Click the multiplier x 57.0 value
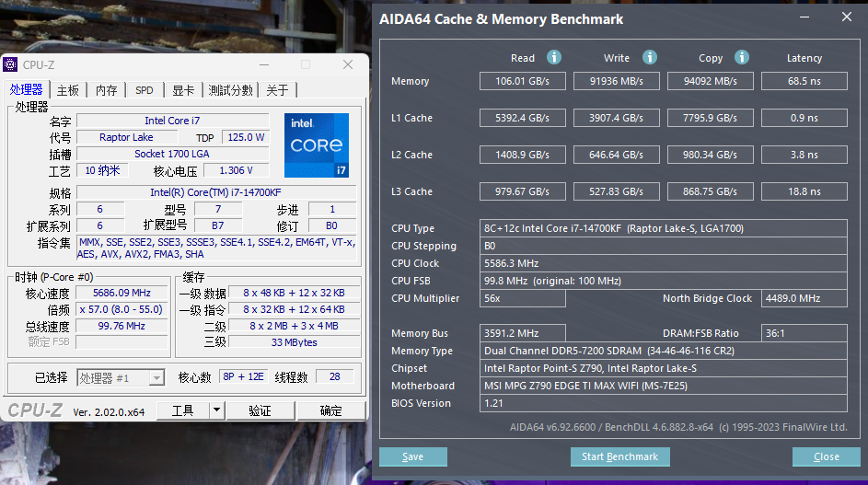The width and height of the screenshot is (868, 485). [122, 309]
